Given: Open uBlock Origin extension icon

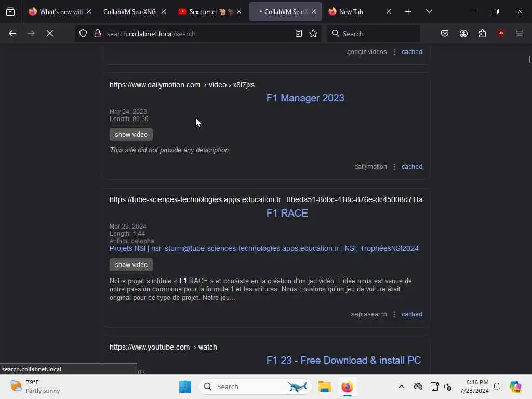Looking at the screenshot, I should click(501, 33).
